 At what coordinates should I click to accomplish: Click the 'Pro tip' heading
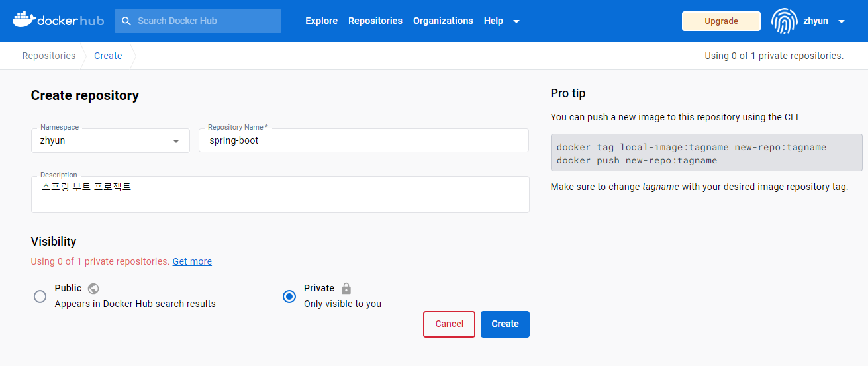[x=568, y=93]
